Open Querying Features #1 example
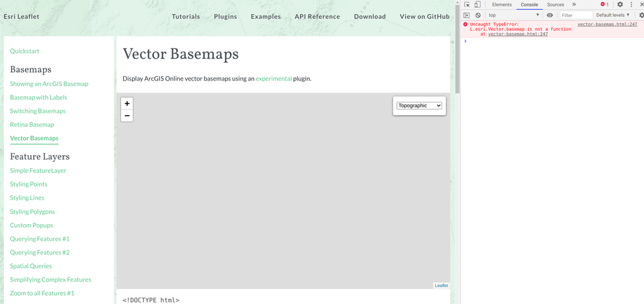This screenshot has width=644, height=304. point(40,239)
